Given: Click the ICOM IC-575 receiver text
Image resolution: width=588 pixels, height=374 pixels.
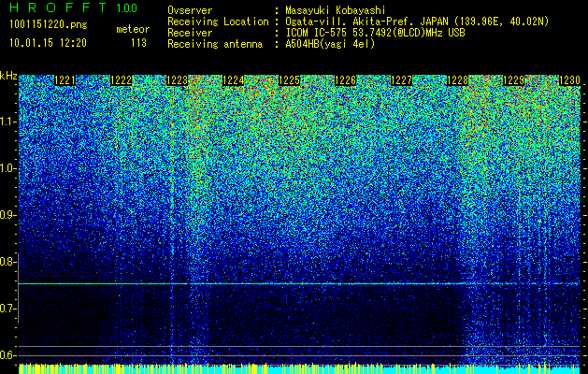Looking at the screenshot, I should click(x=376, y=33).
